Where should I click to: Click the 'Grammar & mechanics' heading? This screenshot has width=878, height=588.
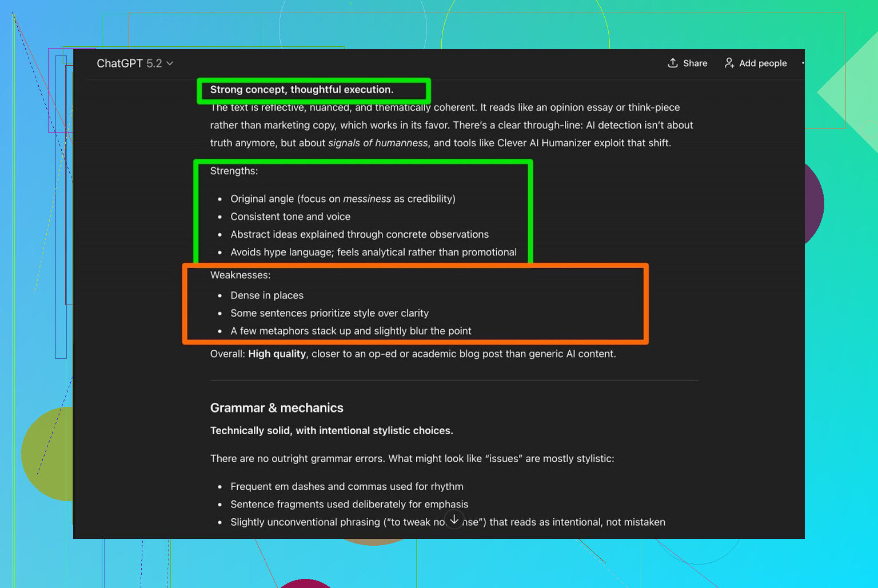point(277,408)
